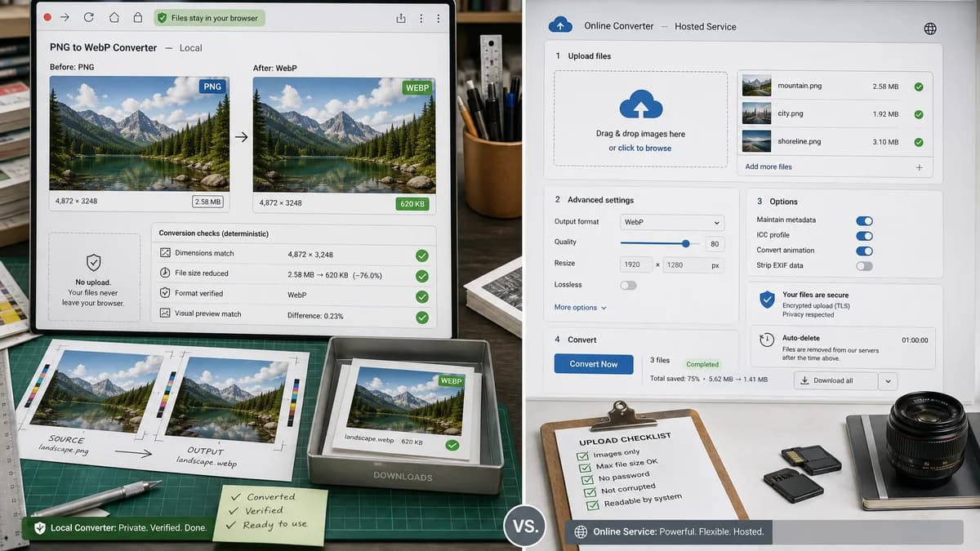980x551 pixels.
Task: Select the city.png file row
Action: pyautogui.click(x=833, y=114)
